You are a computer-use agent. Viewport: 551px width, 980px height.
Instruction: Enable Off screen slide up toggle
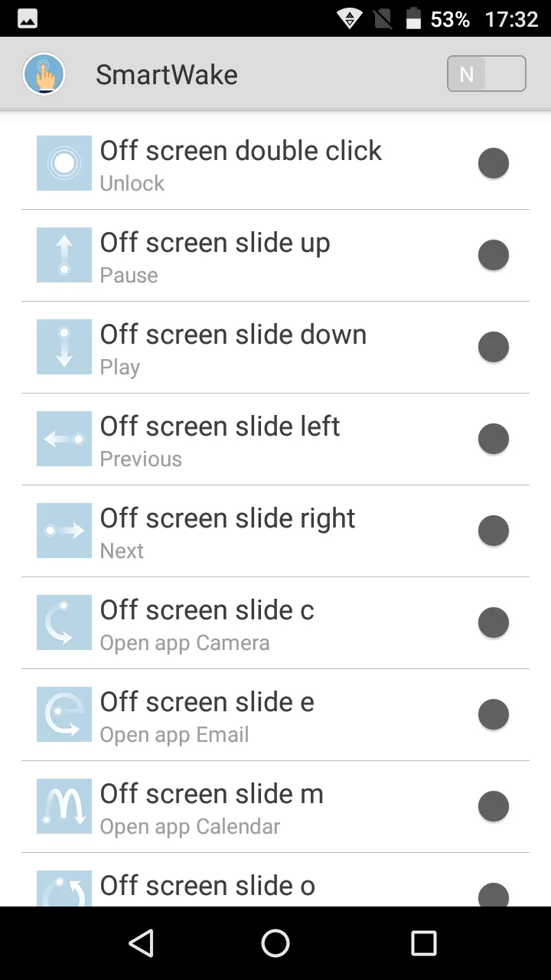(x=494, y=255)
